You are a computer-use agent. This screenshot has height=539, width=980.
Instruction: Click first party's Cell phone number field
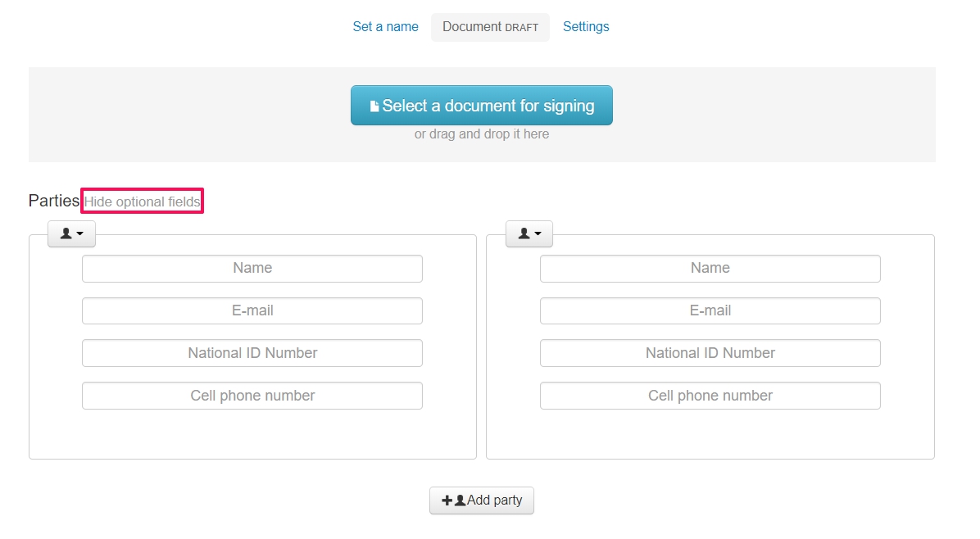252,396
